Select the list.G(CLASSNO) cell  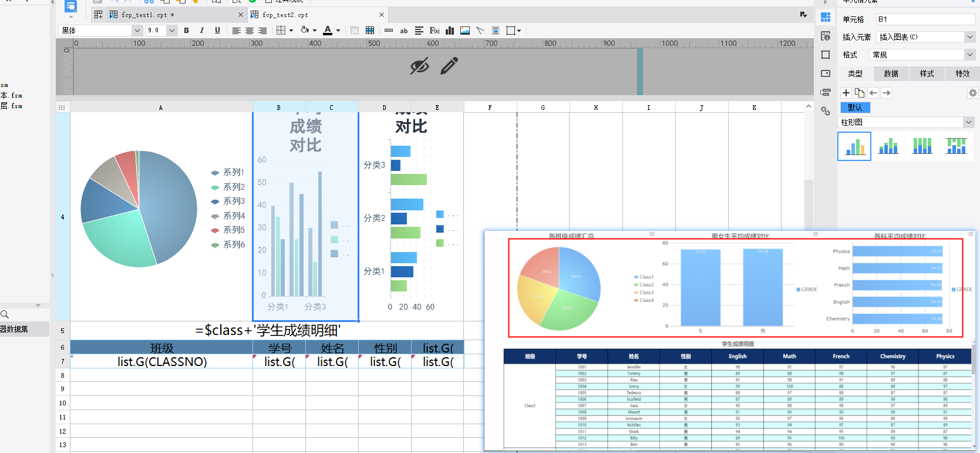(x=161, y=362)
